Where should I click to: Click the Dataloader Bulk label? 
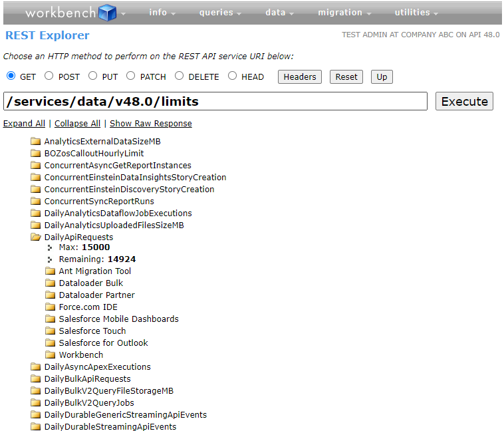click(x=91, y=283)
